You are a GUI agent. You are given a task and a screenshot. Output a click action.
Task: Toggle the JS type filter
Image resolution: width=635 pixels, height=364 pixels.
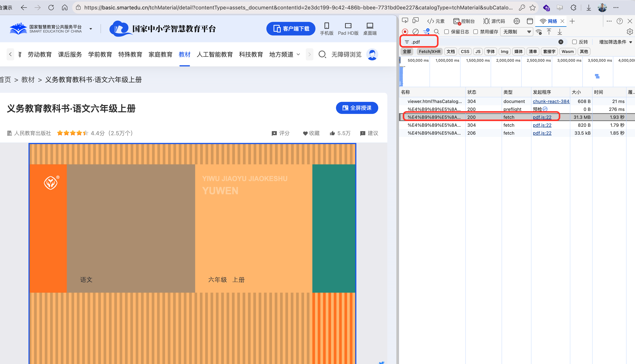coord(478,51)
